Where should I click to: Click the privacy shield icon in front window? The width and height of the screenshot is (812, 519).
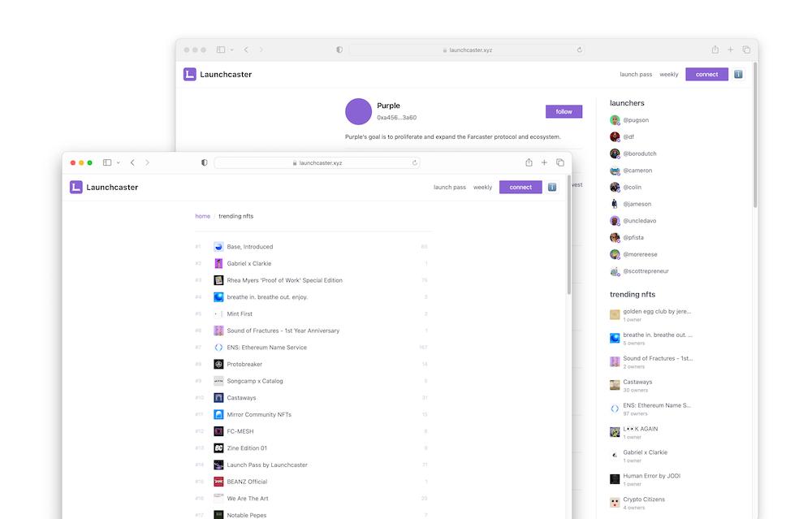point(205,162)
